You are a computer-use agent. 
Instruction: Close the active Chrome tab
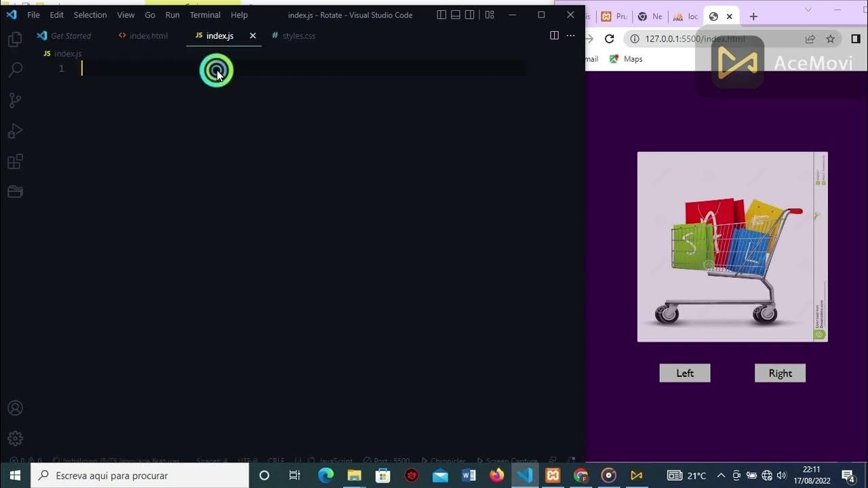730,16
